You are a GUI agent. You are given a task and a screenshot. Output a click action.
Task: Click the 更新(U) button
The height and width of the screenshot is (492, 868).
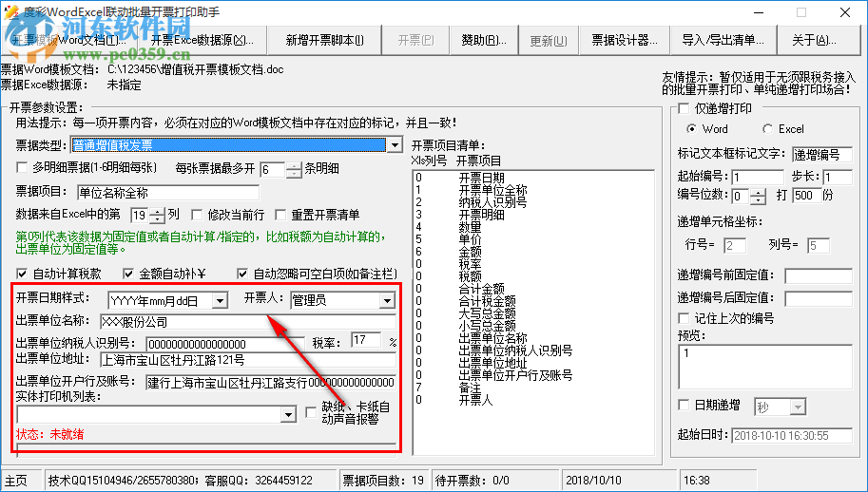(548, 40)
